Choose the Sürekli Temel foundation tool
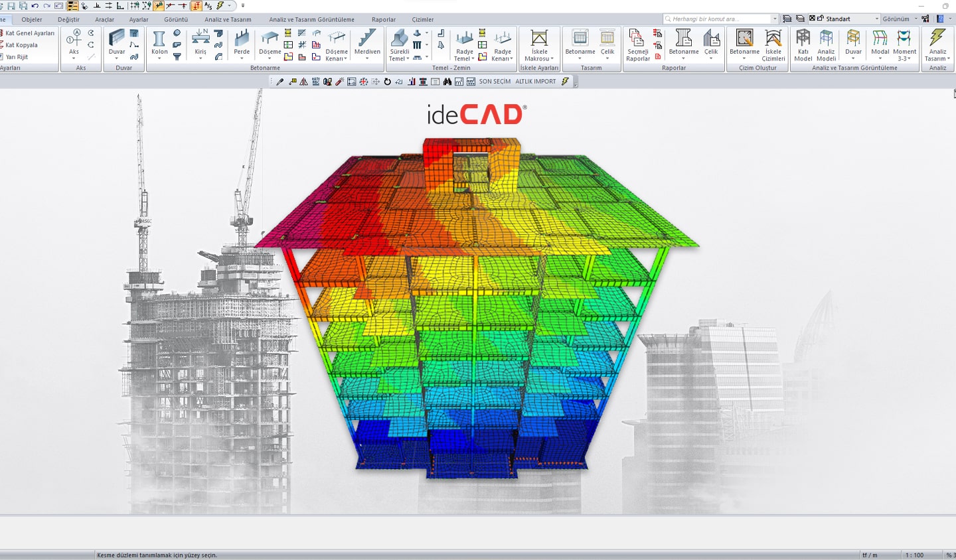This screenshot has height=560, width=956. (x=399, y=44)
